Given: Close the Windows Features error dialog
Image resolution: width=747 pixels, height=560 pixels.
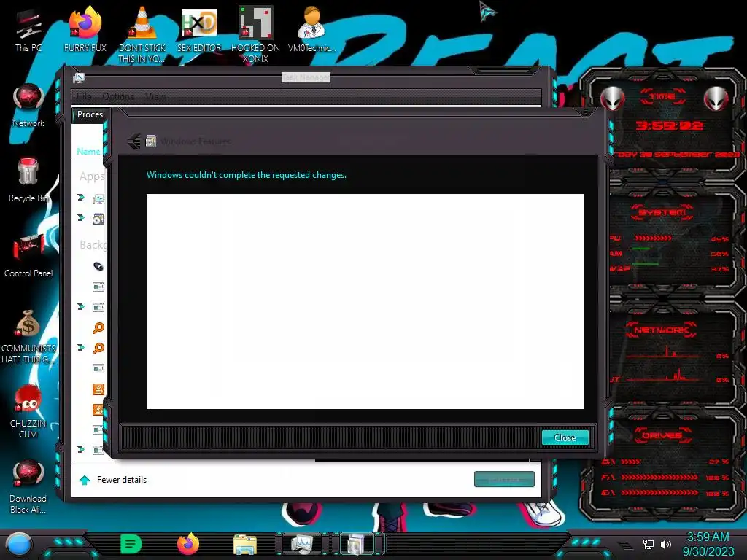Looking at the screenshot, I should click(565, 437).
